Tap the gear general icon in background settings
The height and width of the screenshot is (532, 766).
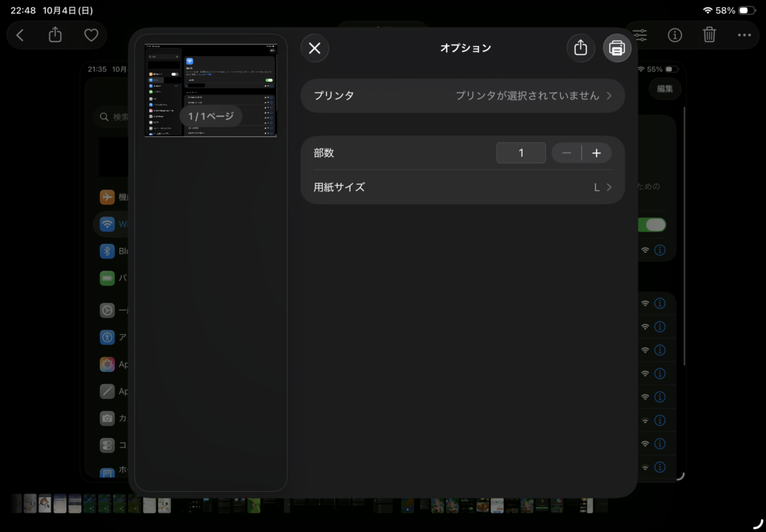coord(108,310)
